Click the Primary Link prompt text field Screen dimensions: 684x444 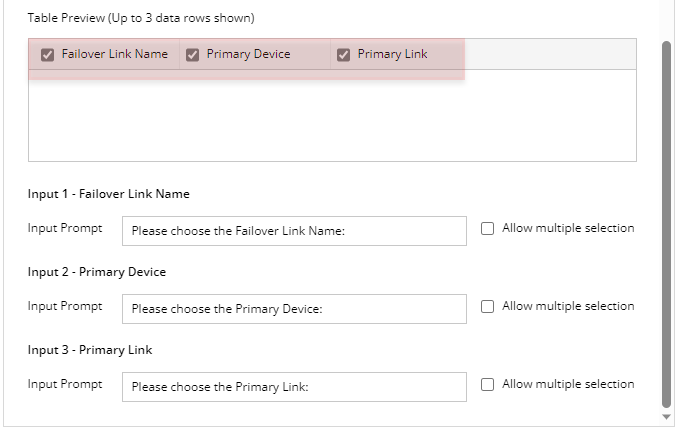pyautogui.click(x=294, y=387)
